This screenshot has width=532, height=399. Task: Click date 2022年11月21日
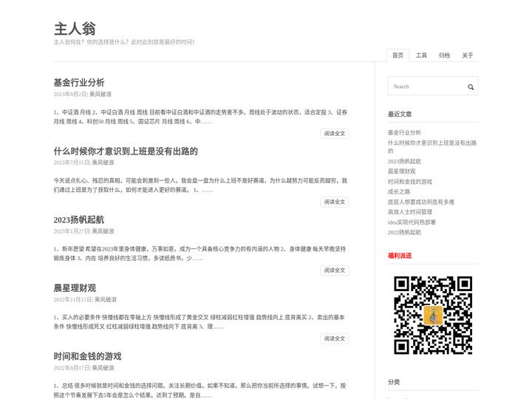click(73, 299)
